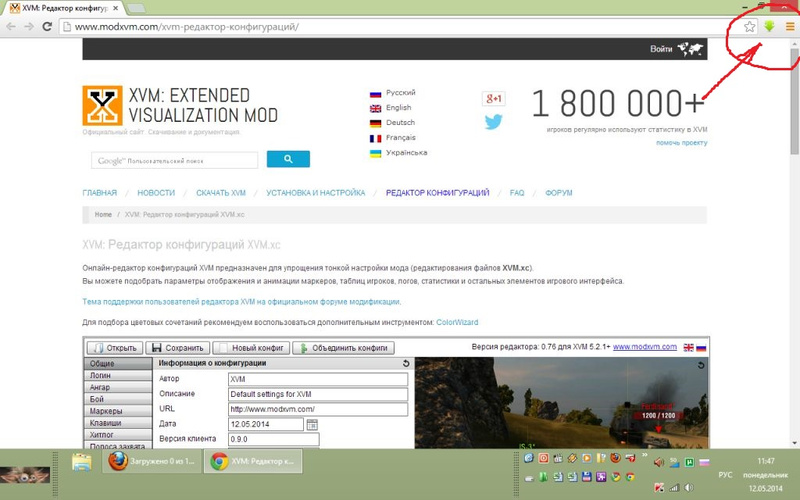
Task: Open the СКАЧАТЬ XVM menu item
Action: (x=220, y=192)
